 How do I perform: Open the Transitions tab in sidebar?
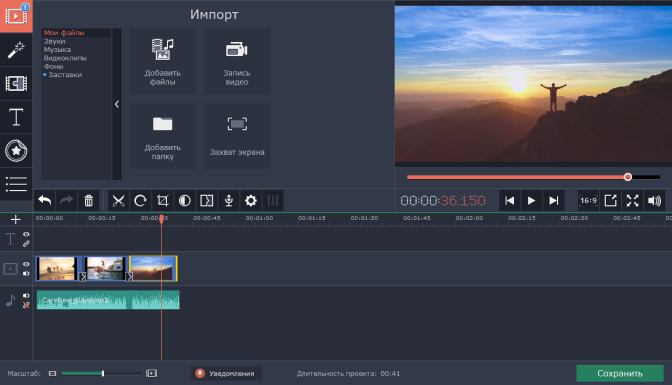point(16,83)
